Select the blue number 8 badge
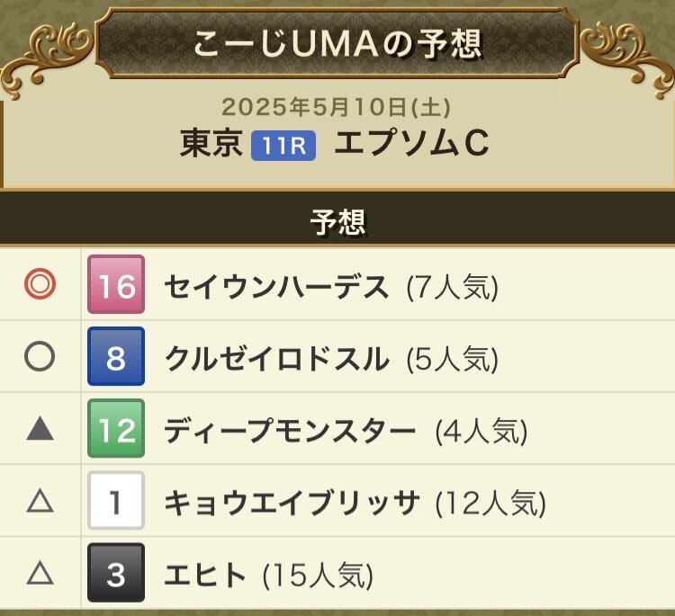This screenshot has height=616, width=675. click(116, 356)
